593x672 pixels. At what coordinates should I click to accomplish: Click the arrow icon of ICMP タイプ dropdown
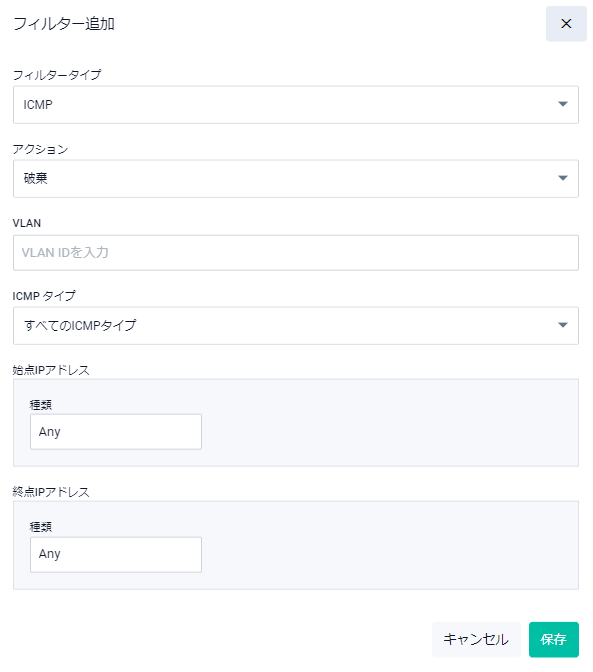(x=563, y=325)
